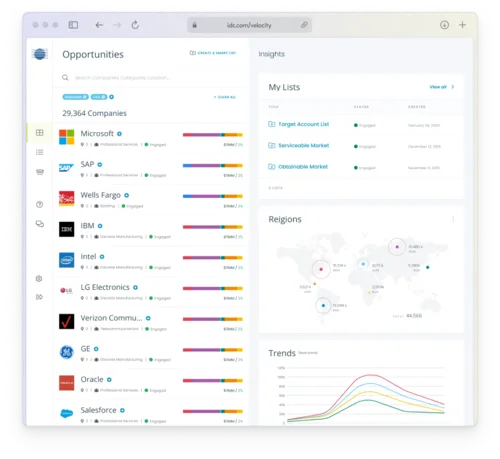Open the chat bubbles sidebar icon
The image size is (500, 459).
click(x=40, y=224)
